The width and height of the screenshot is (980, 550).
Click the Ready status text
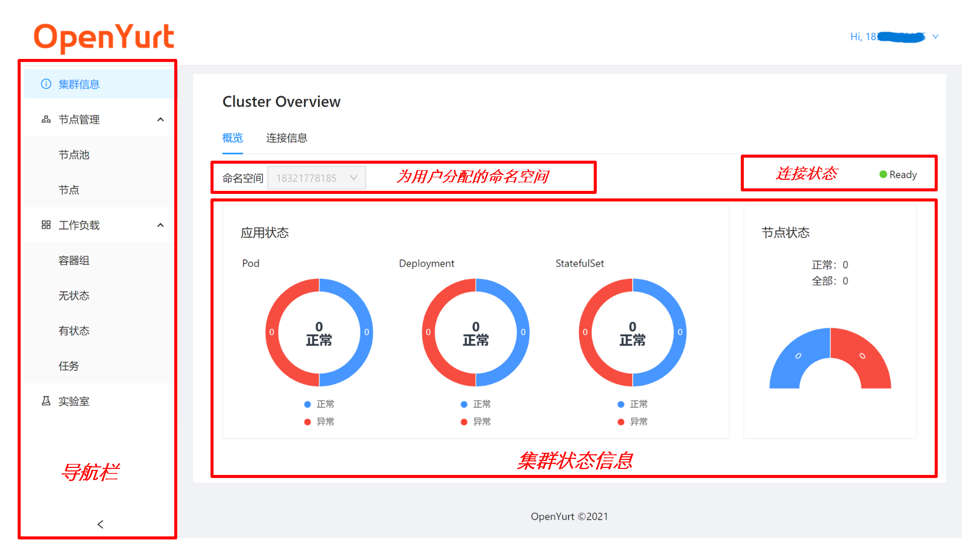coord(903,174)
